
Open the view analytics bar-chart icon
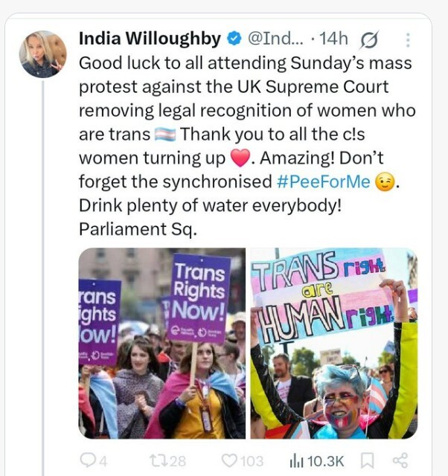coord(295,461)
